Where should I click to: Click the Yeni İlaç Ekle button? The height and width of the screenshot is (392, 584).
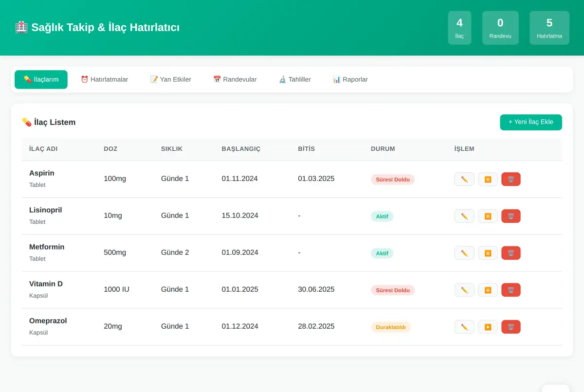(531, 122)
